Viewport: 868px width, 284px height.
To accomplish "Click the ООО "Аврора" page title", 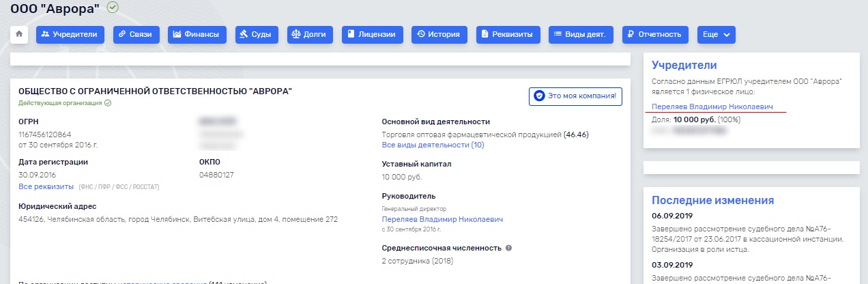I will point(55,8).
